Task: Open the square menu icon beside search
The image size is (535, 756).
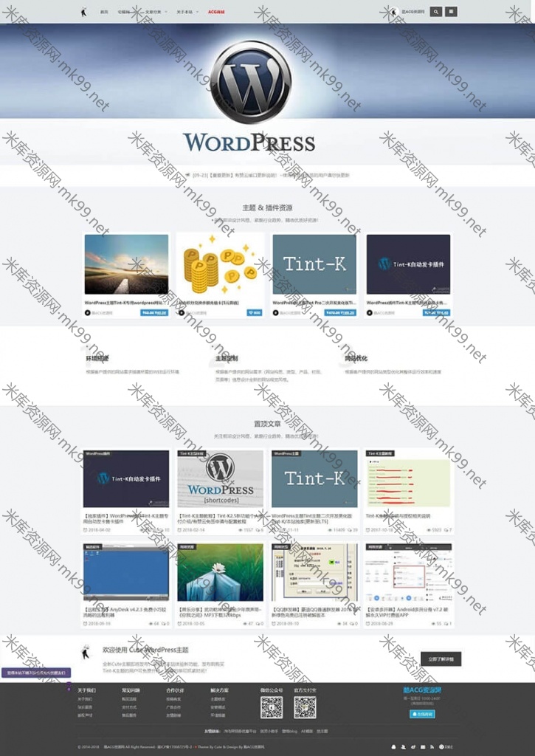Action: pyautogui.click(x=451, y=12)
